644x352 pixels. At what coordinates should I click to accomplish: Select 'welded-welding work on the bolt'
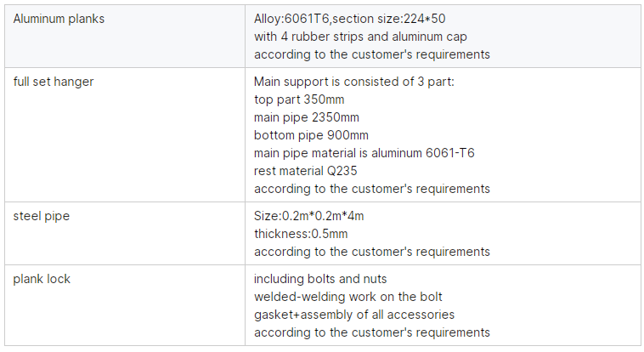[347, 297]
